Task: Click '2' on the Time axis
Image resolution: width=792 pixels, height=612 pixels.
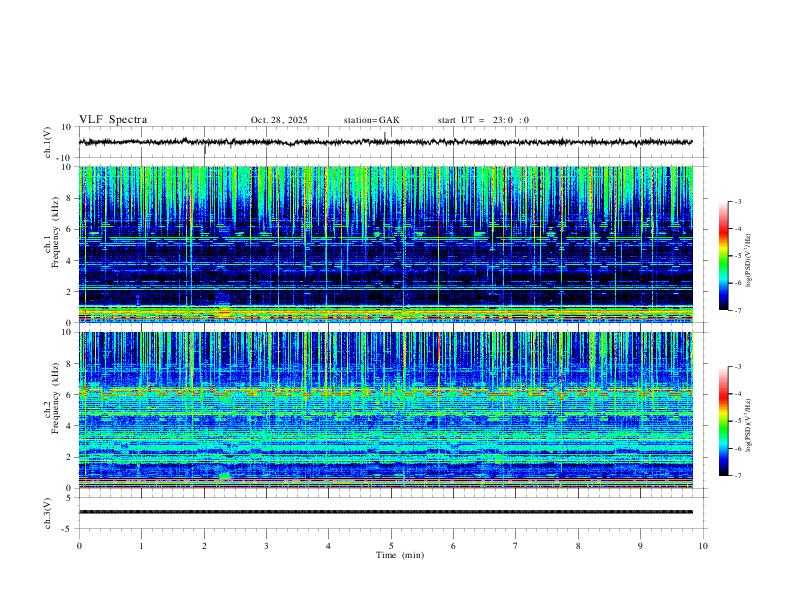Action: tap(204, 546)
